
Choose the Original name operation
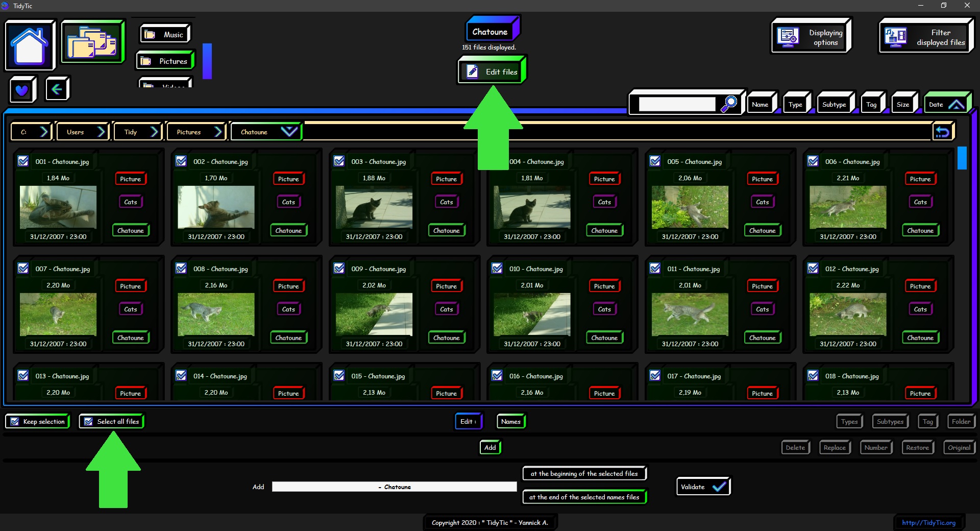pyautogui.click(x=959, y=447)
